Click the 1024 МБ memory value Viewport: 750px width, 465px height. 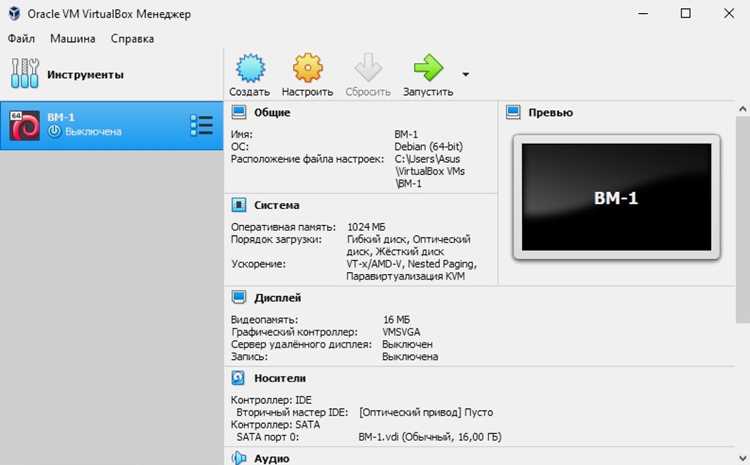366,227
